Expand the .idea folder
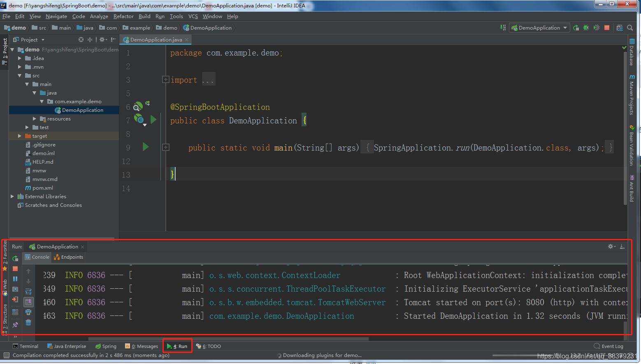 point(19,58)
